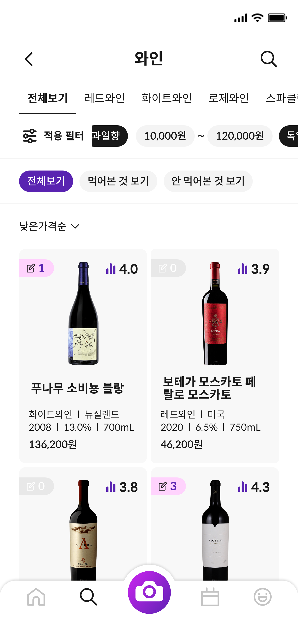Open search with the top magnifier icon
Screen dimensions: 298x644
(x=269, y=59)
